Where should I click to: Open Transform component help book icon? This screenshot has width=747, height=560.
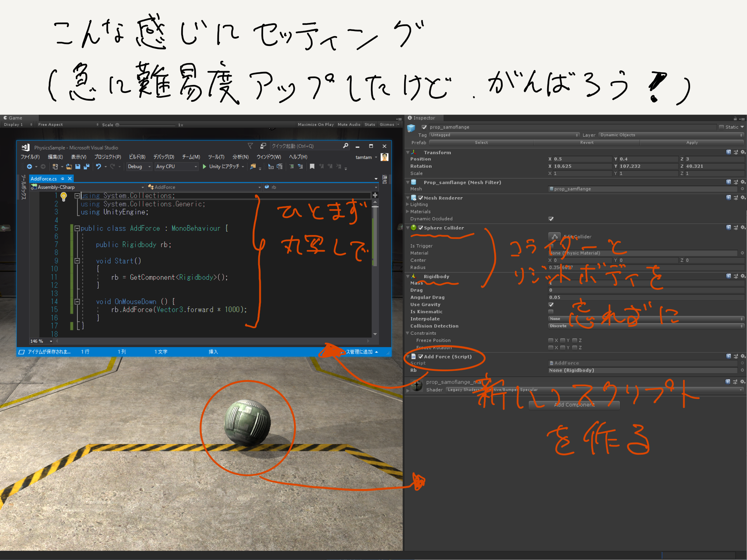[728, 152]
